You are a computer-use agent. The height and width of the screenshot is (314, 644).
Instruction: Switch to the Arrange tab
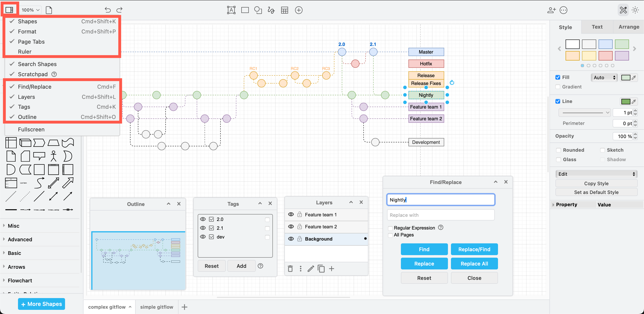coord(629,27)
